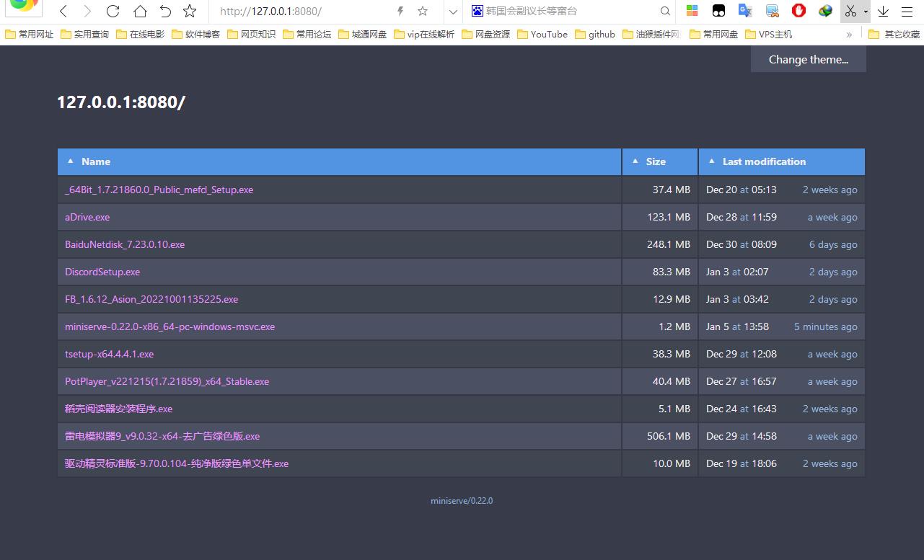Sort files by Size column header

(x=655, y=161)
